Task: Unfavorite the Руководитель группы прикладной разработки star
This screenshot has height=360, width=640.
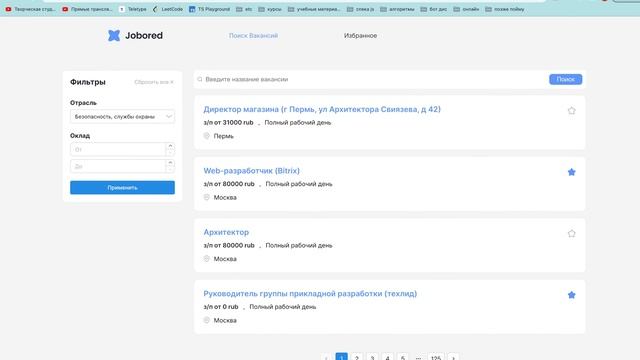Action: [571, 295]
